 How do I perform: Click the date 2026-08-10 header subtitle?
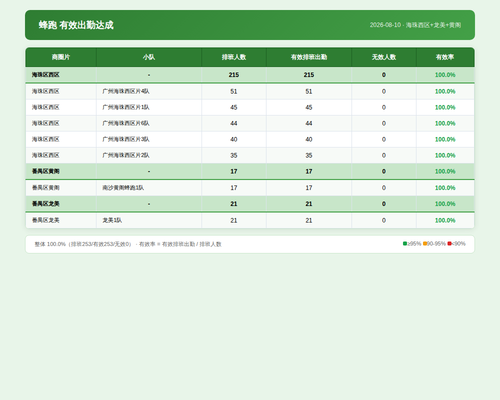pyautogui.click(x=415, y=25)
